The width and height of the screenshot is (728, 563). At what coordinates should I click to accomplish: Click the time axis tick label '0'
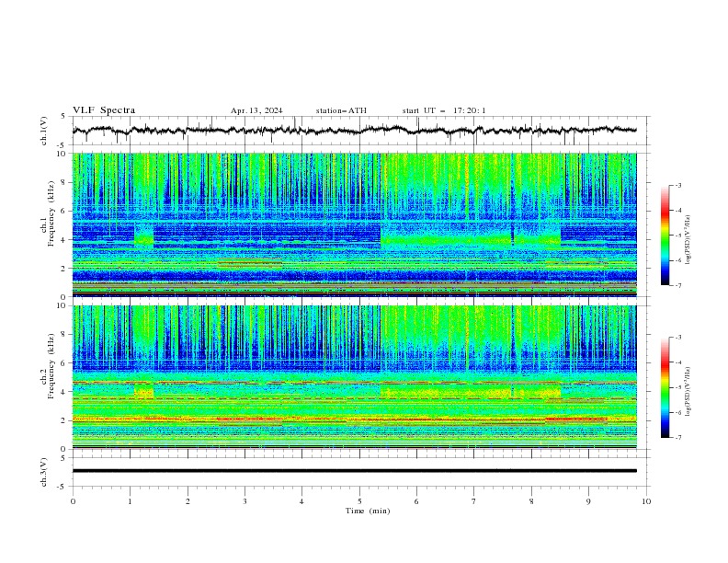click(73, 501)
